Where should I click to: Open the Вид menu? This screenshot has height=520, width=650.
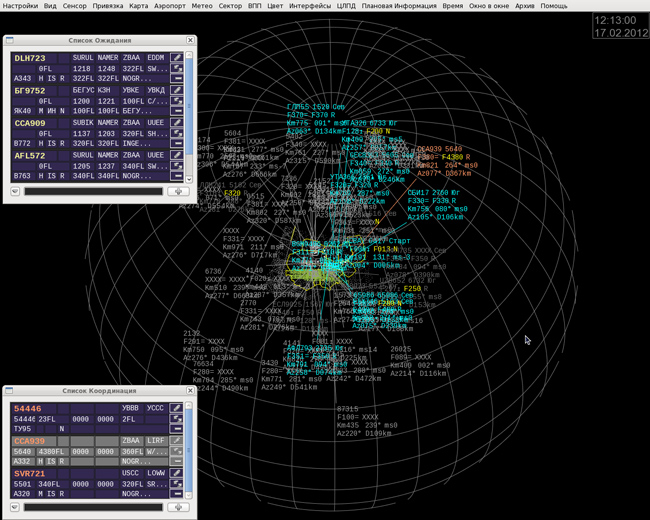(50, 6)
